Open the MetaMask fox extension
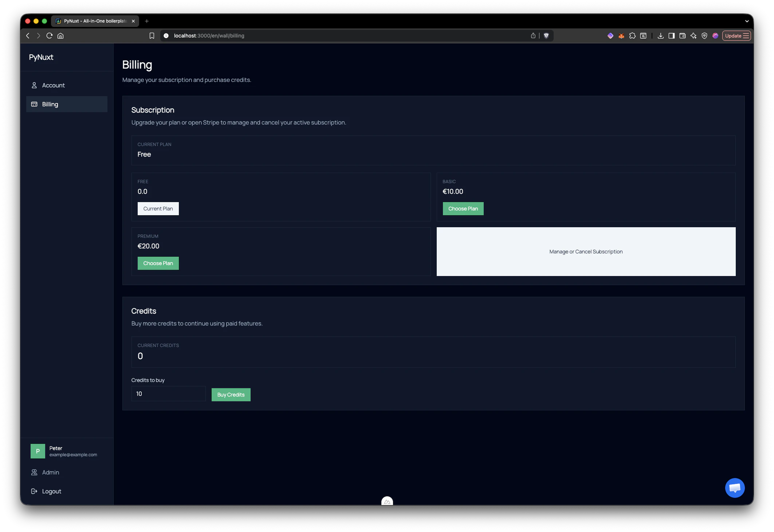Screen dimensions: 774x532 [x=621, y=36]
